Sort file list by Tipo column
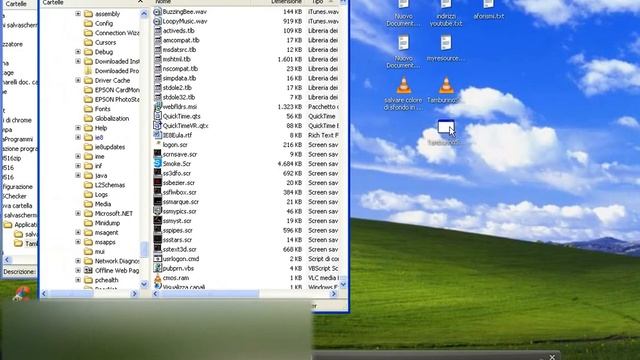Screen dimensions: 640x360 pos(318,2)
